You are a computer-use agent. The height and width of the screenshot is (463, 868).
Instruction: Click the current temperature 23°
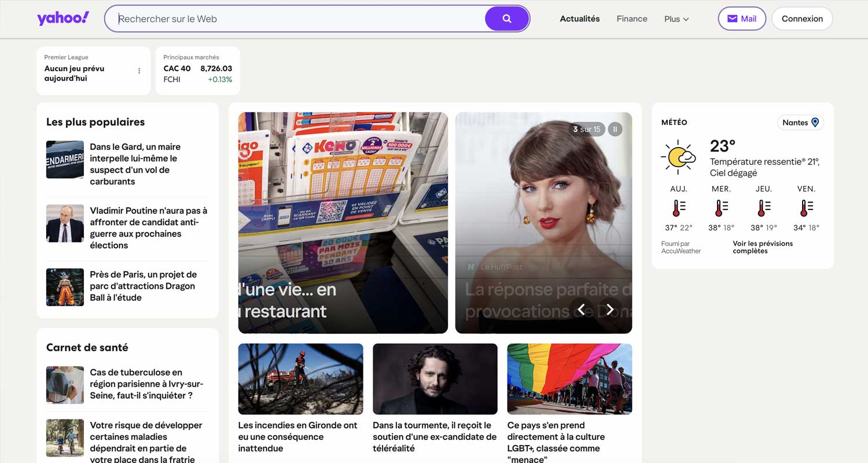coord(723,145)
